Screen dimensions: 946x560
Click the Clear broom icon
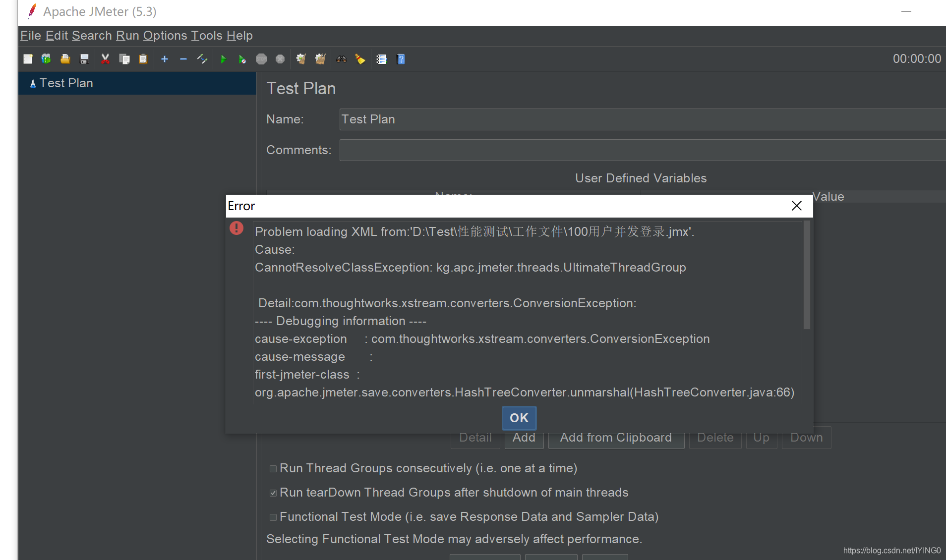click(x=301, y=59)
